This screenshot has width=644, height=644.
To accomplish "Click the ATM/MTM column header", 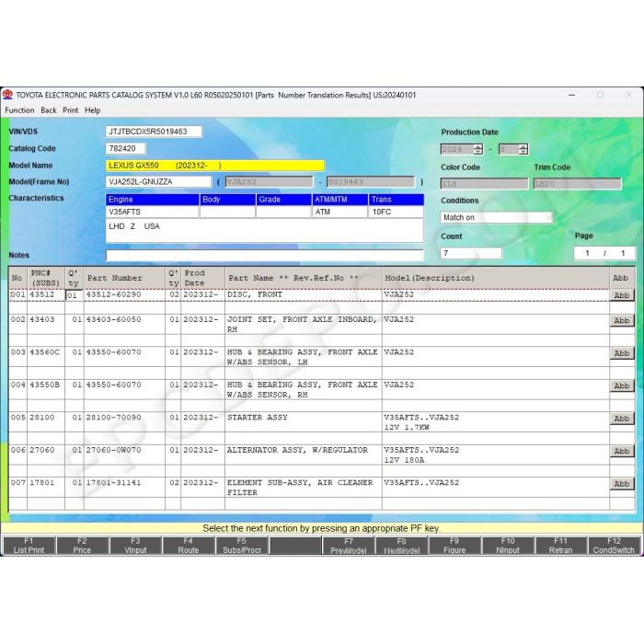I will [340, 200].
